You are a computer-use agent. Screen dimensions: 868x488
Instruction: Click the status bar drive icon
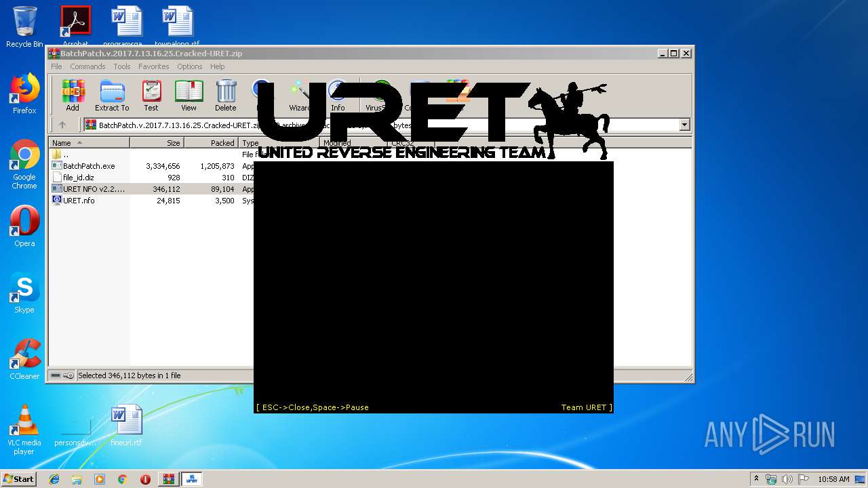56,375
